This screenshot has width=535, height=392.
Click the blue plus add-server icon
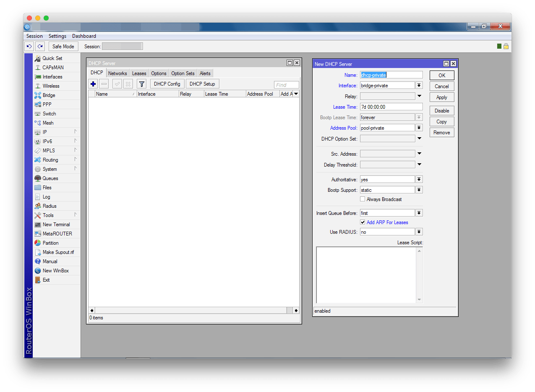click(x=93, y=84)
